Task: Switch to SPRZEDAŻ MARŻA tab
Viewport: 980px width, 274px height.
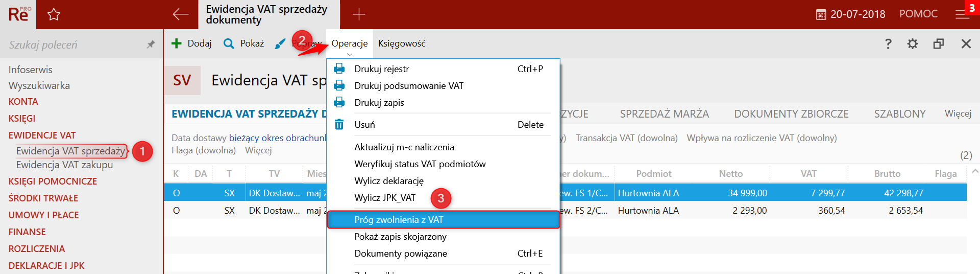Action: 664,114
